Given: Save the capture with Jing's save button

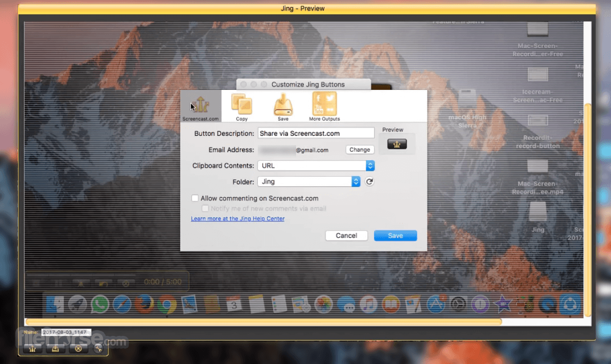Looking at the screenshot, I should pos(55,348).
